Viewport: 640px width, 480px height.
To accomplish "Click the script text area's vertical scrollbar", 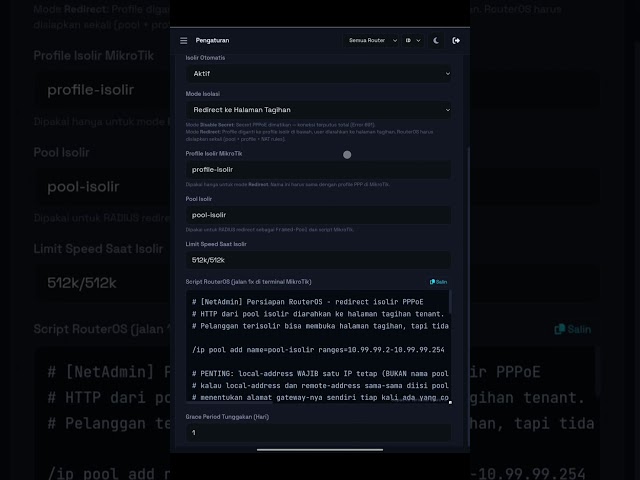I will 450,302.
